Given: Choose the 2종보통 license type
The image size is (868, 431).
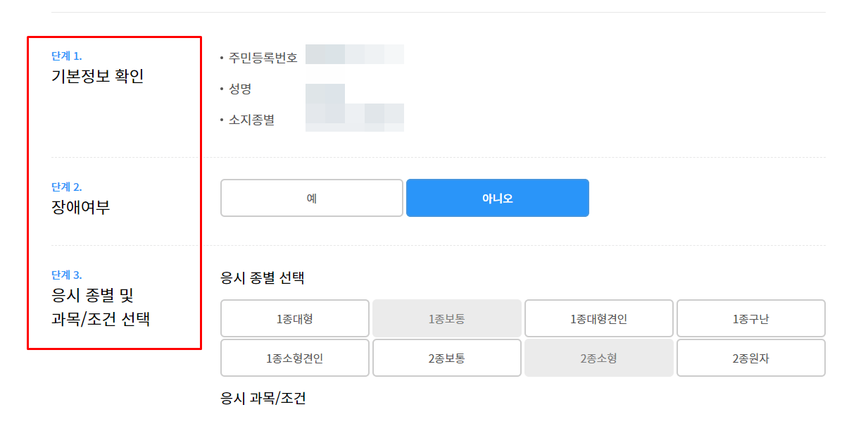Looking at the screenshot, I should [447, 358].
